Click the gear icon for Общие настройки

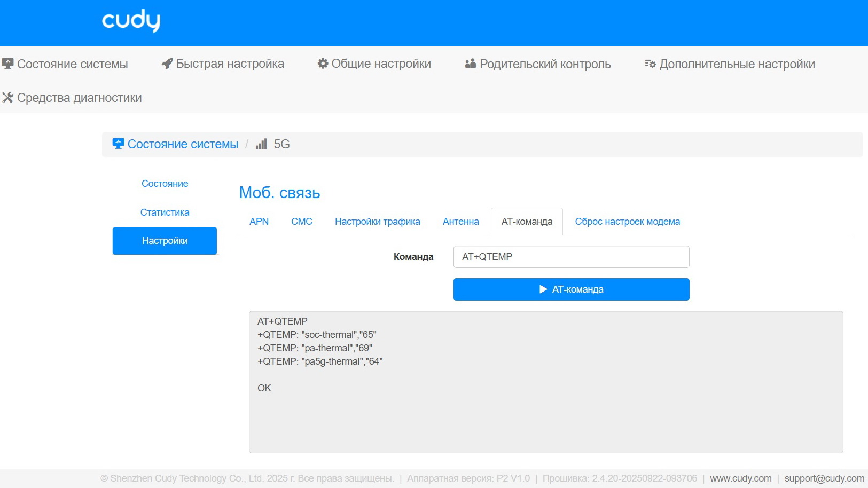323,64
